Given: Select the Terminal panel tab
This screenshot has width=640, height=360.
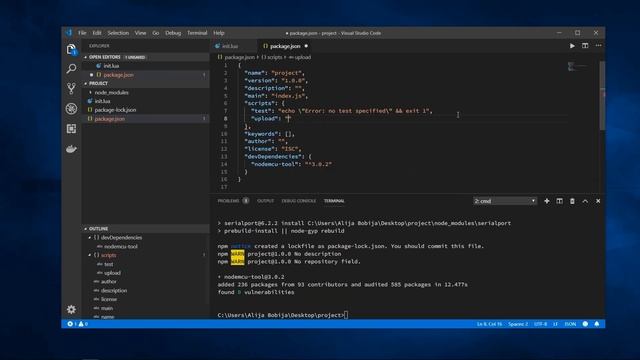Looking at the screenshot, I should [334, 201].
